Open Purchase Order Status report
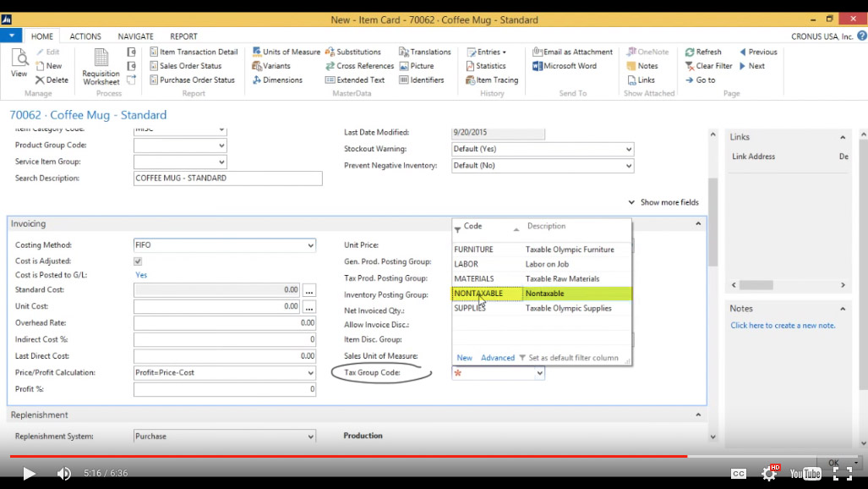The width and height of the screenshot is (868, 489). point(192,80)
